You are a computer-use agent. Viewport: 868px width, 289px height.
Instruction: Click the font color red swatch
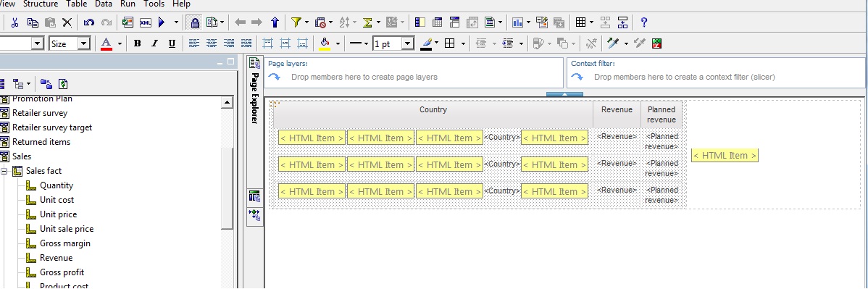(107, 43)
